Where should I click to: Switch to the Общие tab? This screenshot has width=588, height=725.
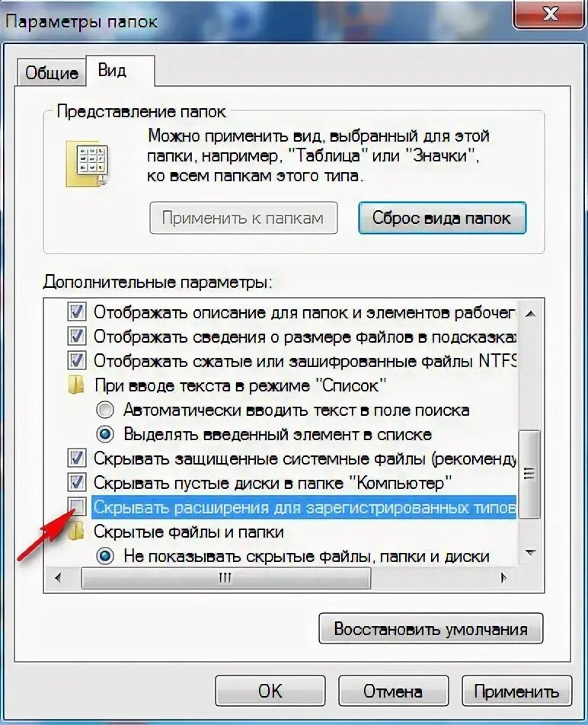pyautogui.click(x=52, y=72)
